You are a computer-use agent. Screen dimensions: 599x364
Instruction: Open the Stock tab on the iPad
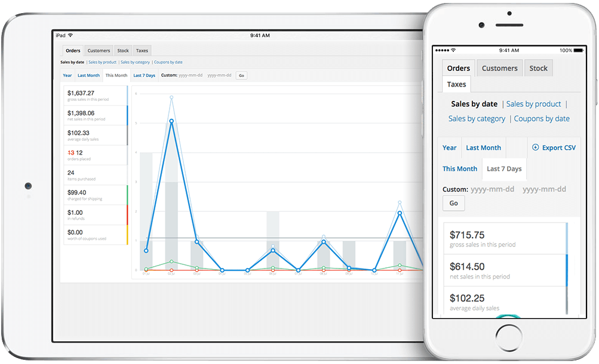click(122, 50)
